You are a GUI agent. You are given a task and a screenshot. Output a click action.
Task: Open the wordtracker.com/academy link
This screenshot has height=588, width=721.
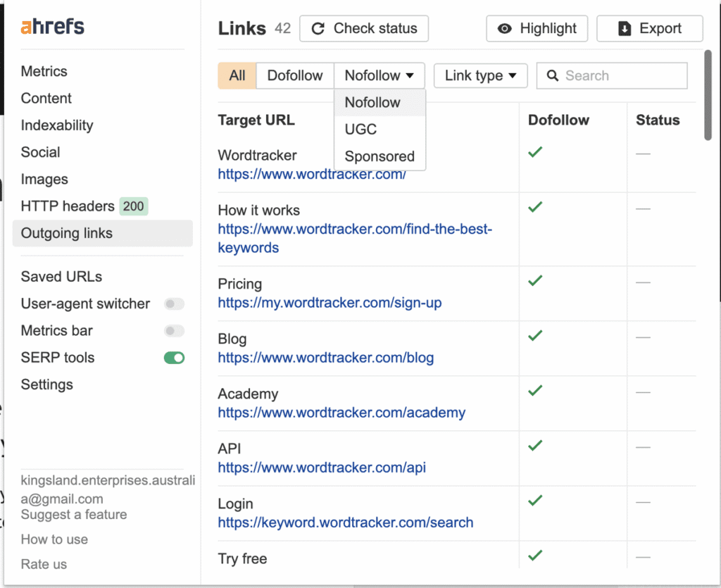[341, 413]
